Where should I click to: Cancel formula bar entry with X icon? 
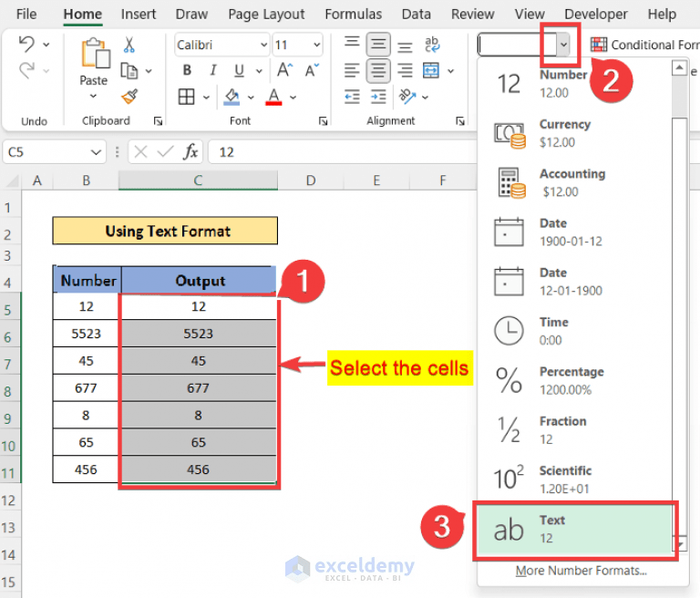(140, 152)
